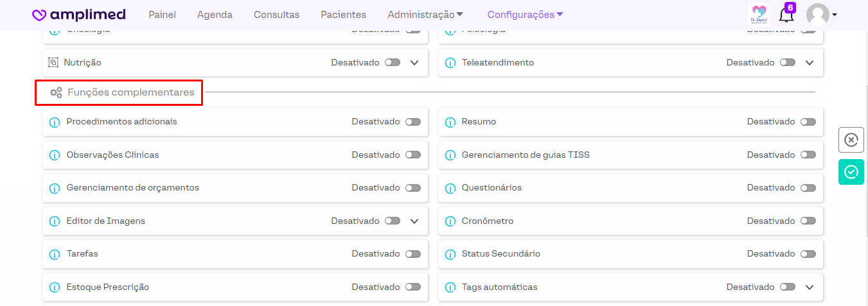The width and height of the screenshot is (868, 306).
Task: Click info icon beside Procedimentos adicionais
Action: pos(55,122)
